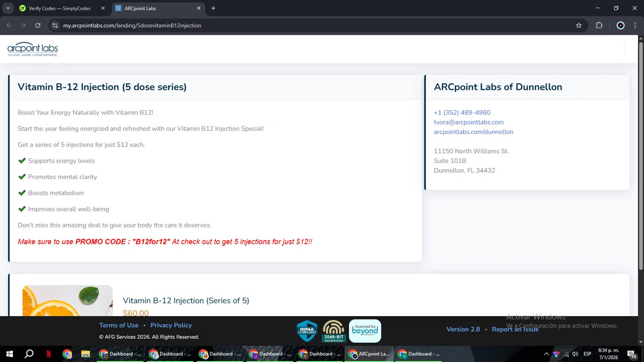Call the +1 (352) 489-4960 phone link
Image resolution: width=644 pixels, height=362 pixels.
click(x=462, y=112)
